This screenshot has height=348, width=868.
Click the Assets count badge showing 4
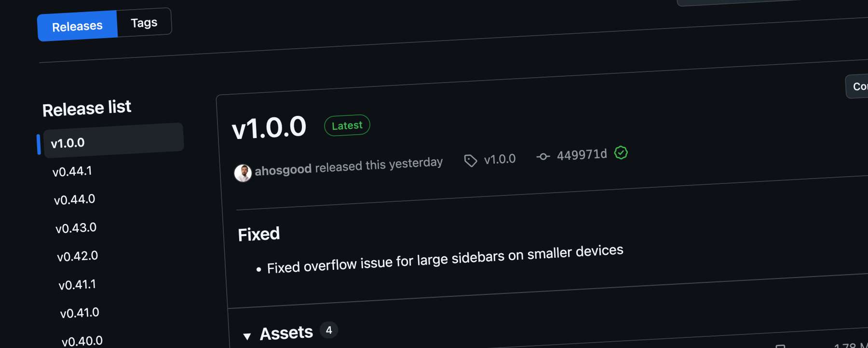pos(329,330)
